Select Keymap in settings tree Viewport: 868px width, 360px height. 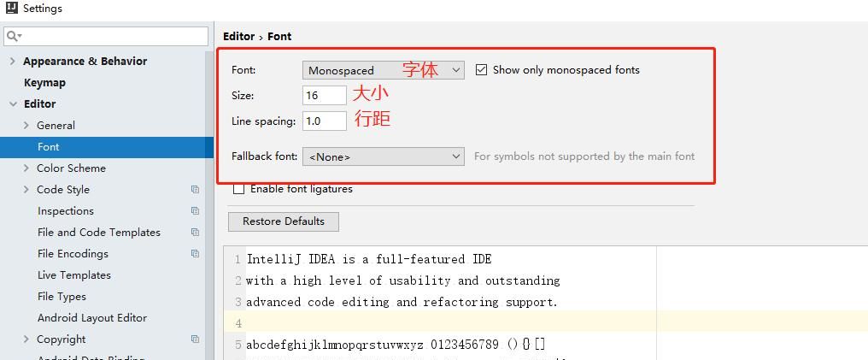click(x=44, y=83)
